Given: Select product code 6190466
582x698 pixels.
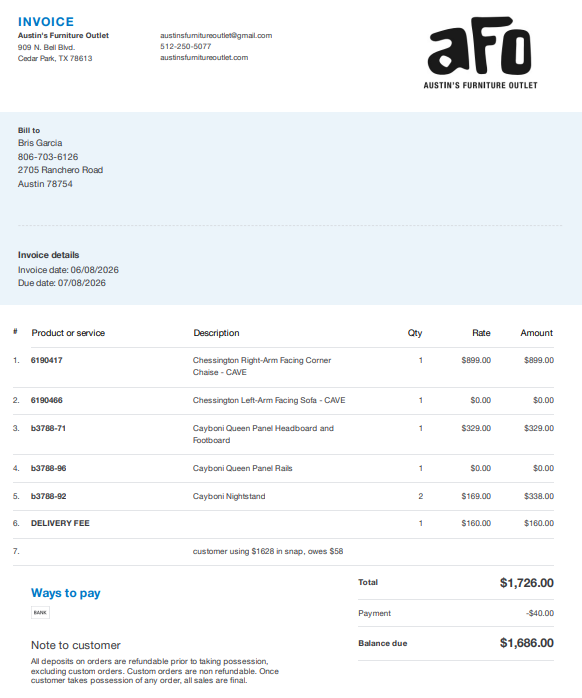Looking at the screenshot, I should point(46,400).
